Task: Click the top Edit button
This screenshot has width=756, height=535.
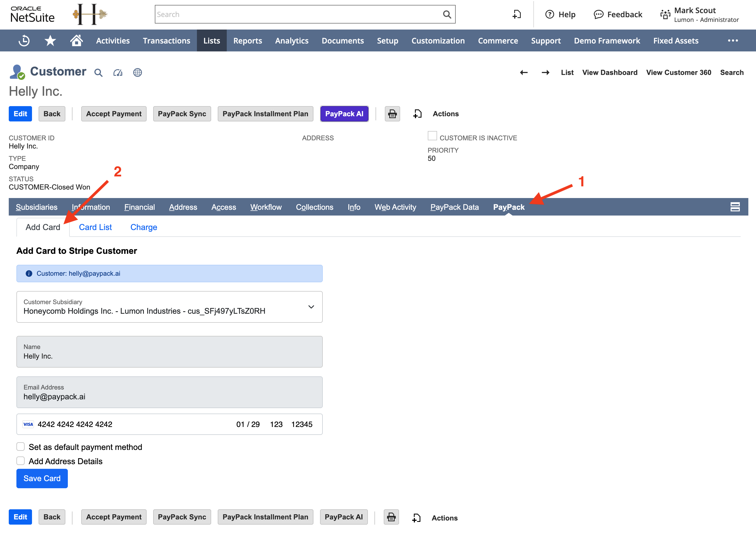Action: [20, 114]
